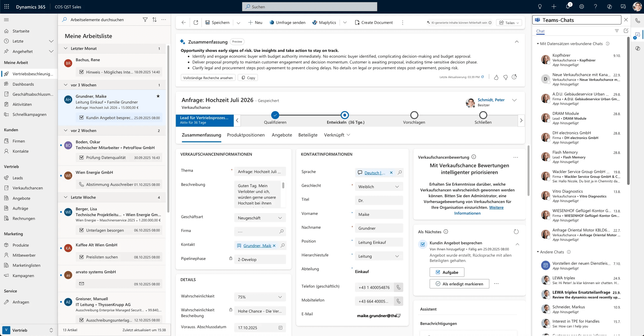Click the Beschreibung field scrollbar

tap(283, 185)
